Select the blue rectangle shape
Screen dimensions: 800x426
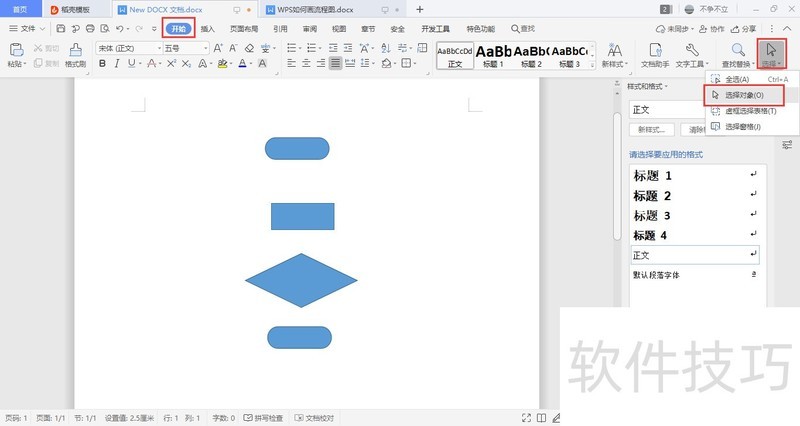tap(303, 216)
